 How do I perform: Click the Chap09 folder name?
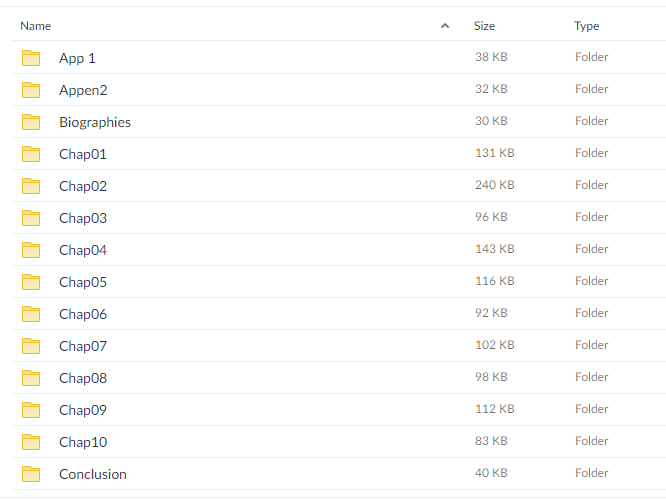(83, 410)
